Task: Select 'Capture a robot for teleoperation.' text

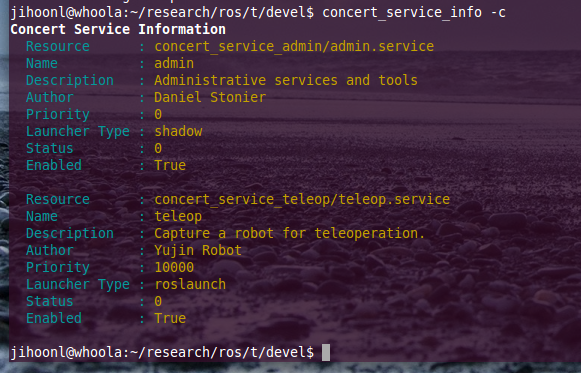Action: (x=289, y=233)
